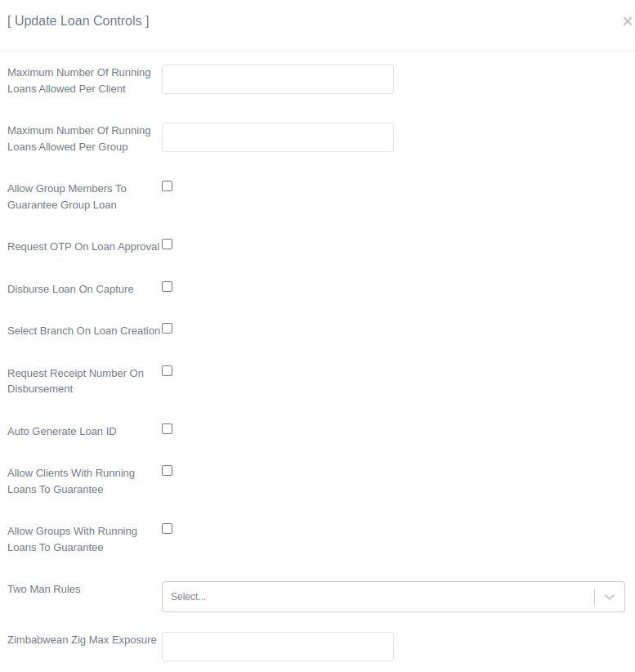The height and width of the screenshot is (672, 635).
Task: Click the Zimbabwean Zig Max Exposure field
Action: click(x=277, y=647)
